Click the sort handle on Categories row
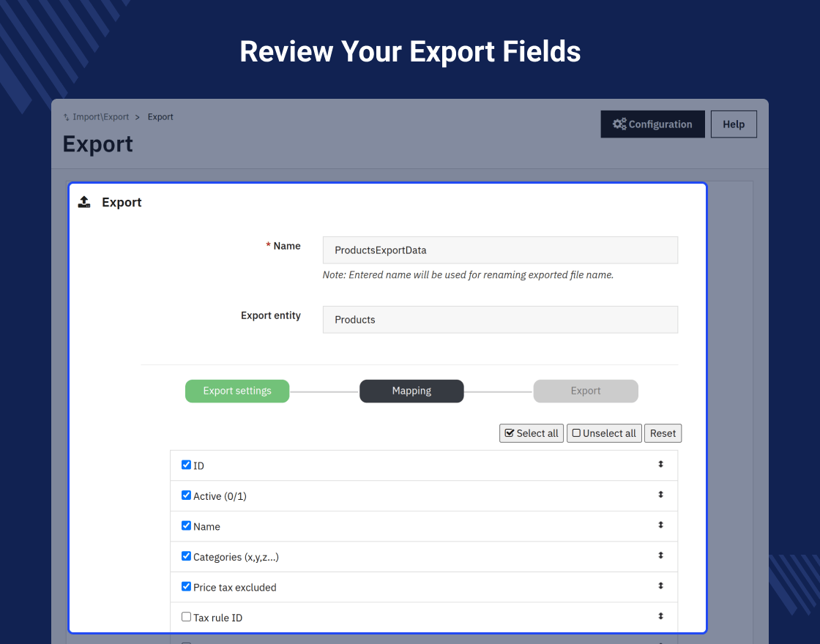The image size is (820, 644). (660, 555)
